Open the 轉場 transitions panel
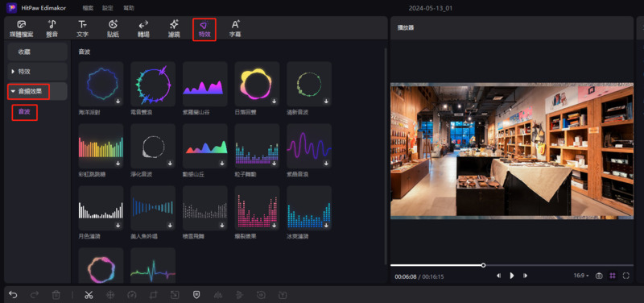 [x=143, y=29]
